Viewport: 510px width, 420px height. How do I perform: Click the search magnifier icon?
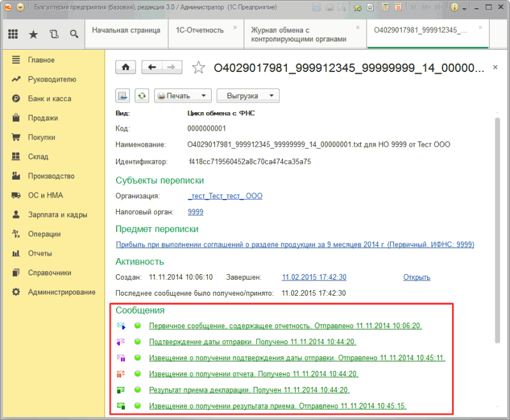(x=75, y=34)
